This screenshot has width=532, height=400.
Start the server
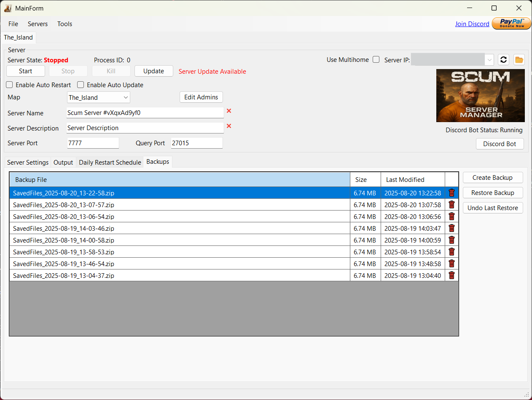[x=26, y=71]
